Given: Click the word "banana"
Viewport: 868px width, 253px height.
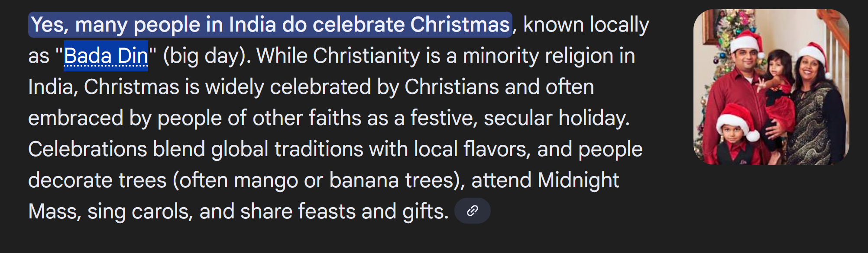Looking at the screenshot, I should (x=364, y=180).
